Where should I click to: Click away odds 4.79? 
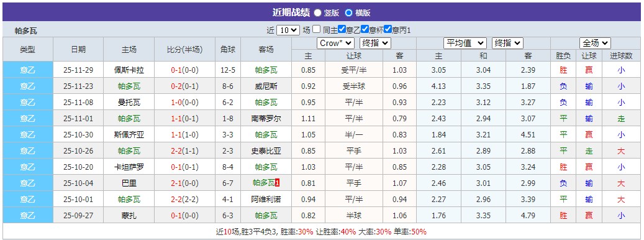(x=528, y=215)
